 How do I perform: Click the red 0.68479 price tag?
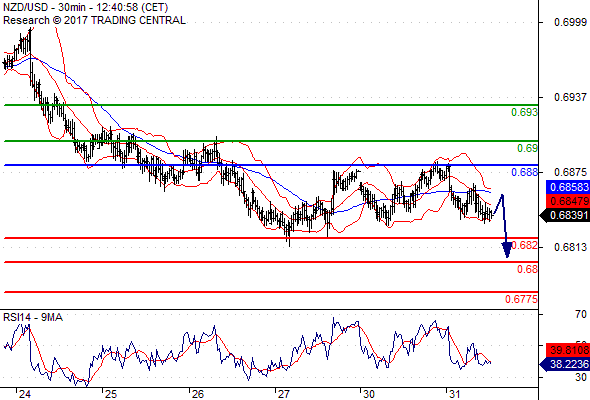(568, 201)
